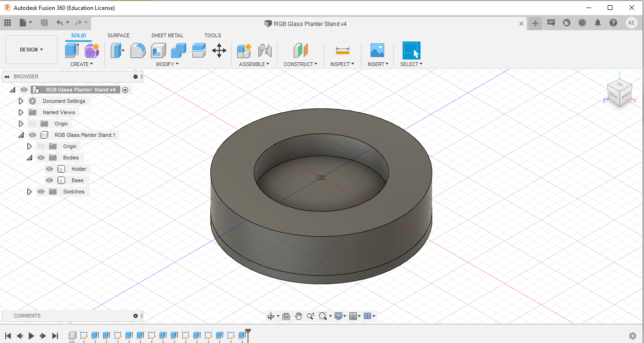The height and width of the screenshot is (343, 644).
Task: Open the Insert image icon
Action: pos(377,50)
